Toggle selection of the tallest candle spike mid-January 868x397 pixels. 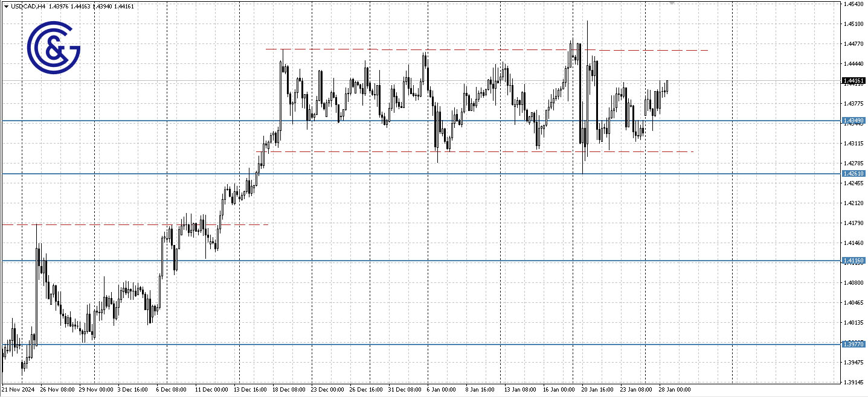587,91
